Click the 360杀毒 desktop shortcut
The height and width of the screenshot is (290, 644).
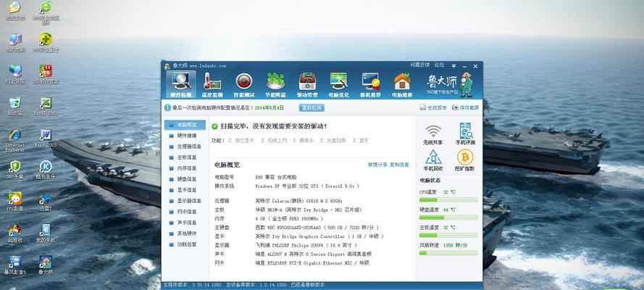click(x=15, y=170)
